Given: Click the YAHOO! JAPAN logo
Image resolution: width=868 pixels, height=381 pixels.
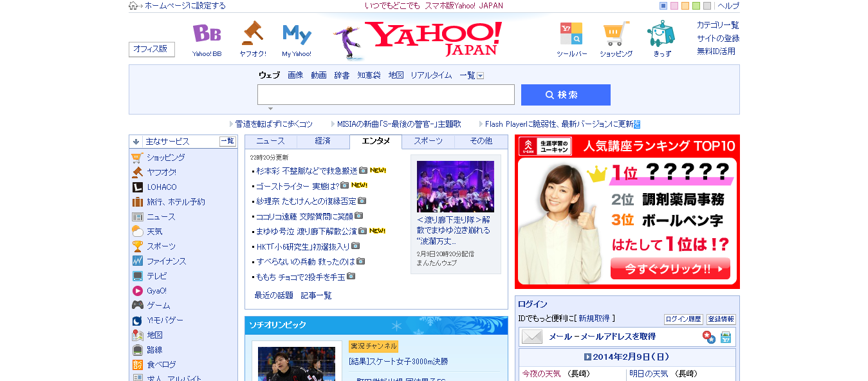Looking at the screenshot, I should pyautogui.click(x=434, y=39).
